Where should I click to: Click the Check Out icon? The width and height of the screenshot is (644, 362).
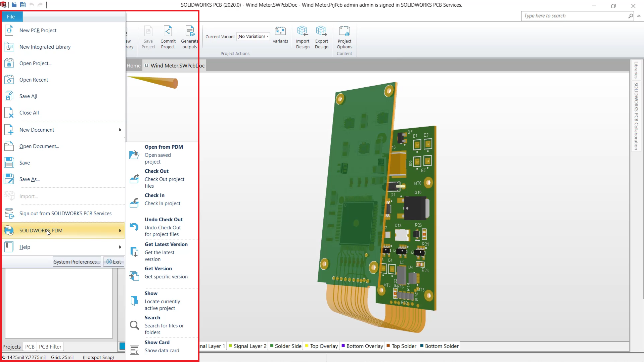(134, 179)
